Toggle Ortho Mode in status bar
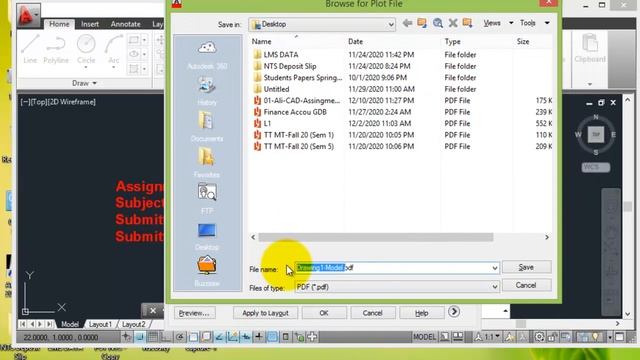Viewport: 640px width, 360px height. (x=166, y=337)
